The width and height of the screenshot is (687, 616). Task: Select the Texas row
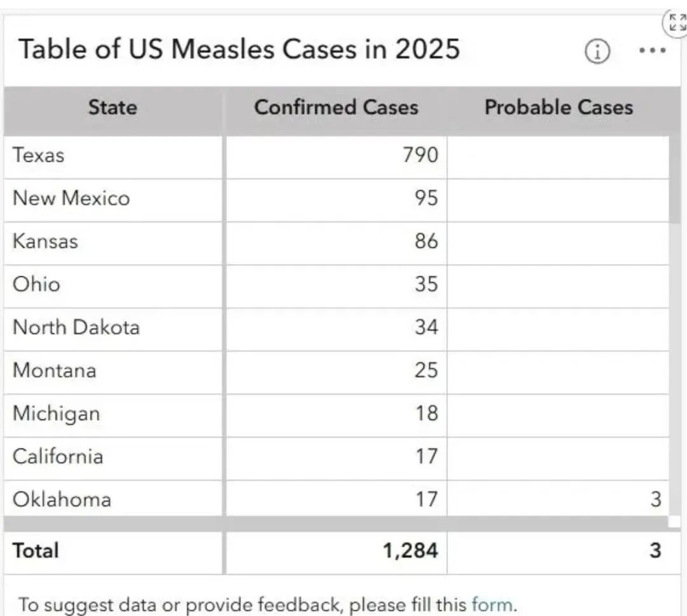[336, 156]
